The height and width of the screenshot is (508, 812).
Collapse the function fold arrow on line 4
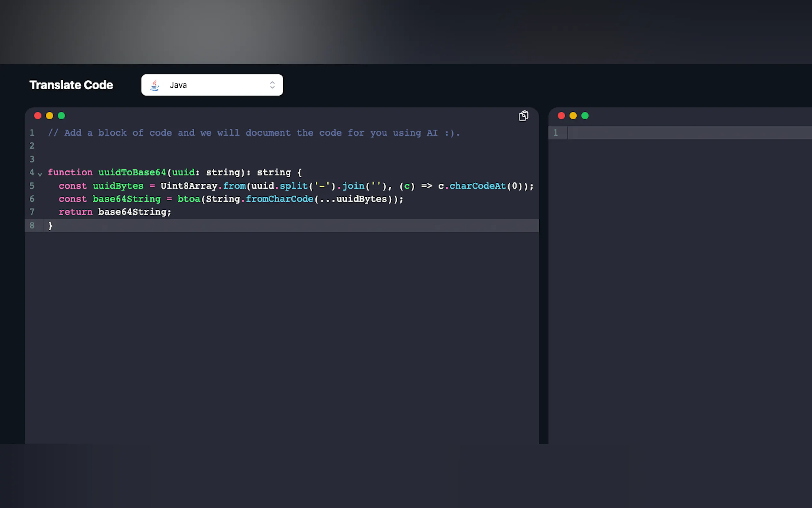point(40,174)
